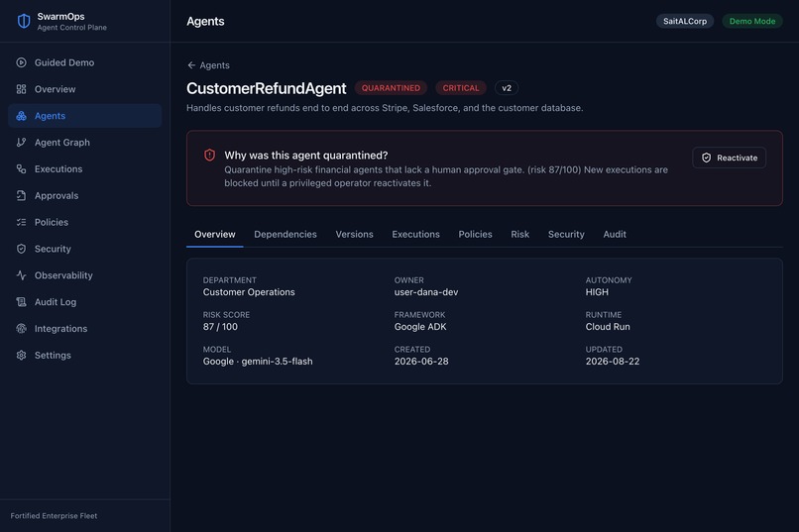Click the SaitALCorp organization badge
This screenshot has height=532, width=799.
[x=684, y=22]
